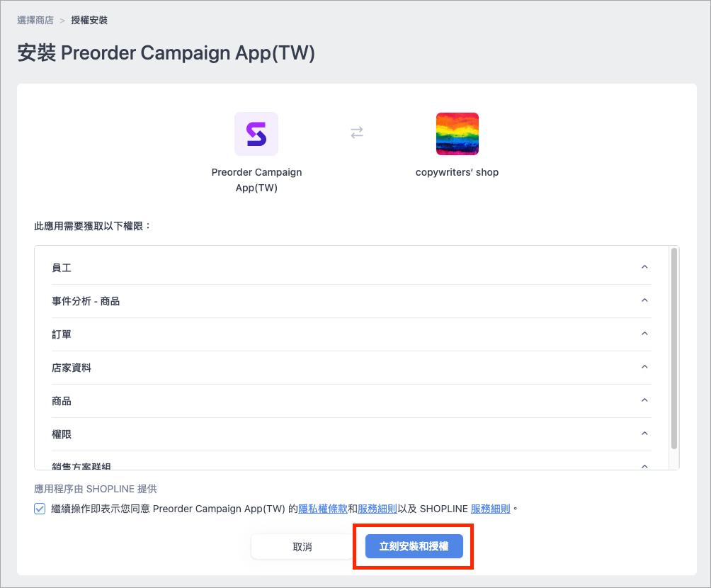The height and width of the screenshot is (588, 711).
Task: Collapse the 店家資料 permission chevron
Action: [x=644, y=366]
